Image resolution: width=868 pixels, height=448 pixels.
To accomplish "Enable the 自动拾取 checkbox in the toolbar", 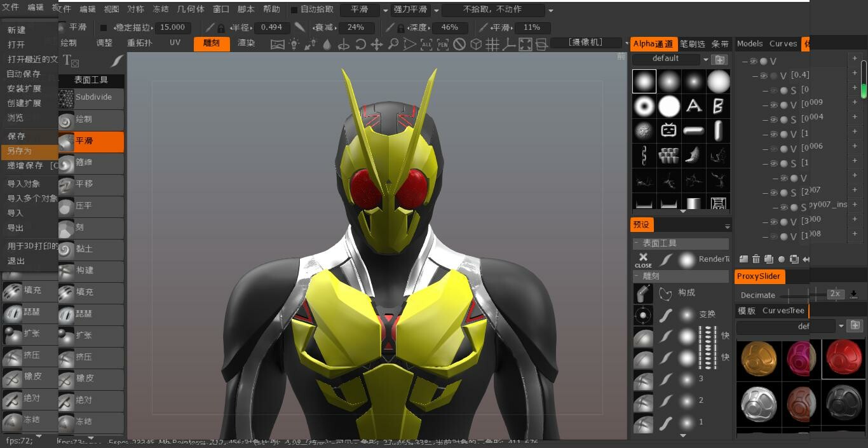I will 294,10.
